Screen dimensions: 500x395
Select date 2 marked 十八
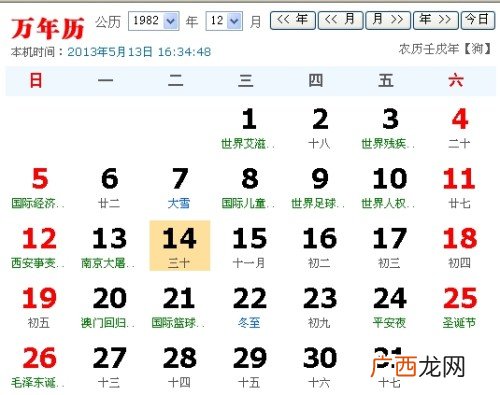click(319, 128)
